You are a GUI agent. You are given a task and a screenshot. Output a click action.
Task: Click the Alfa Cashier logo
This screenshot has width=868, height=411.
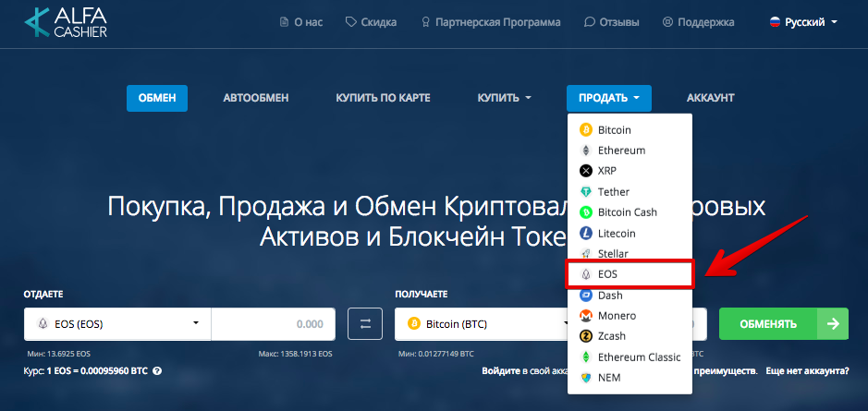[66, 23]
